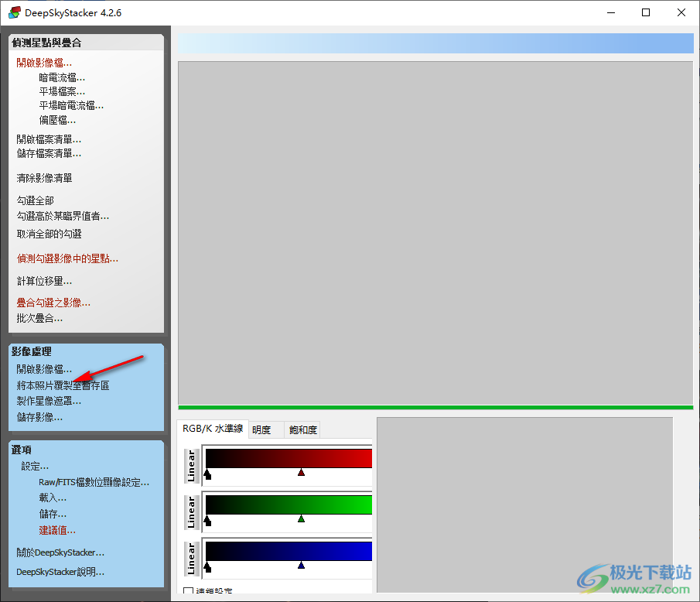Toggle the 連鎖設定 checkbox
This screenshot has height=602, width=700.
pos(189,591)
